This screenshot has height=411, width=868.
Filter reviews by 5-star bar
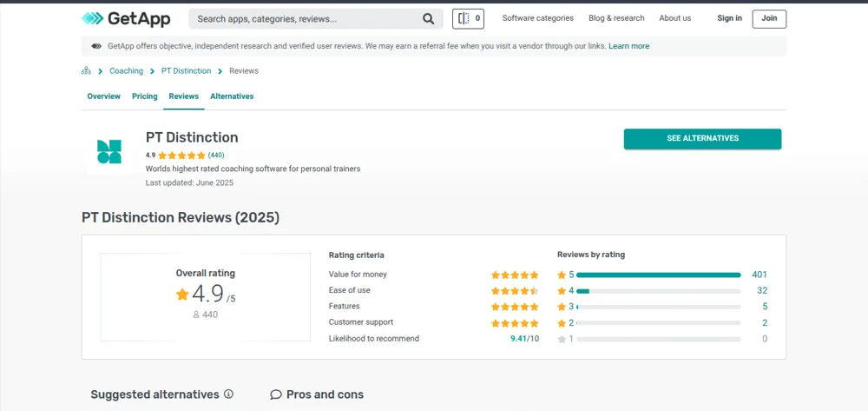click(658, 275)
